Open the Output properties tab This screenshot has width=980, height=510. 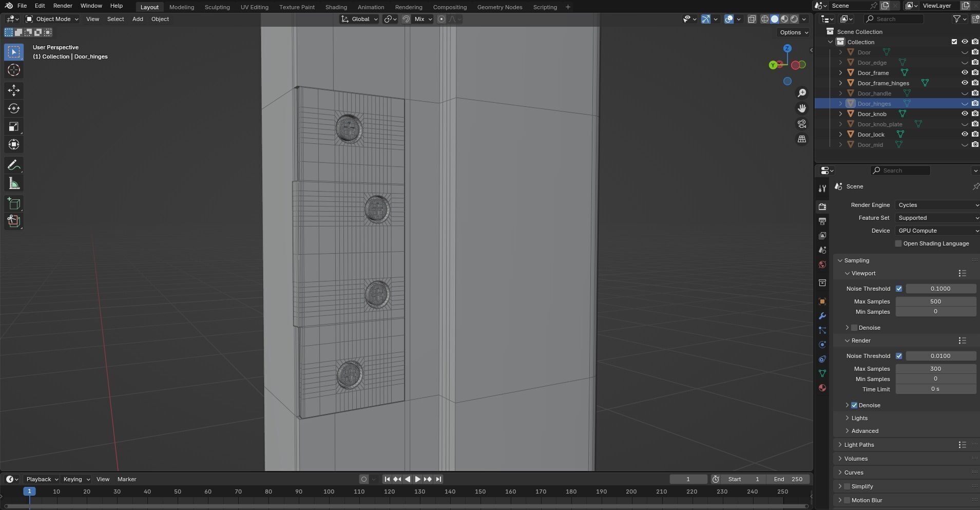coord(822,221)
